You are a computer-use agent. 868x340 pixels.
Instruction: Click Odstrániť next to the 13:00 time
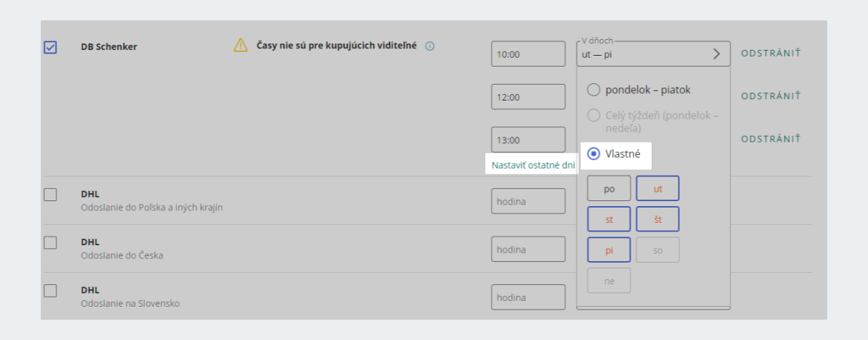tap(771, 138)
